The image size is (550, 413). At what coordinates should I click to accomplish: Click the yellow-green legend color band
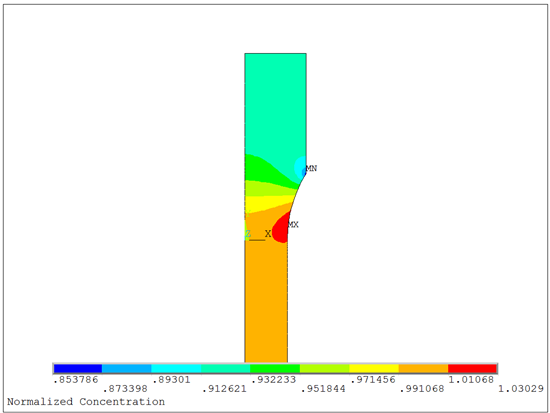point(325,369)
